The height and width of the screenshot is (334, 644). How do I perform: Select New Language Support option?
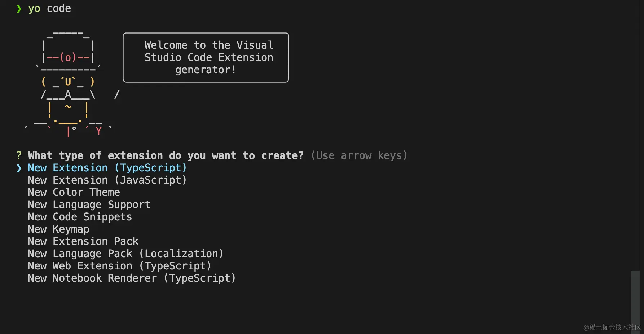[89, 205]
